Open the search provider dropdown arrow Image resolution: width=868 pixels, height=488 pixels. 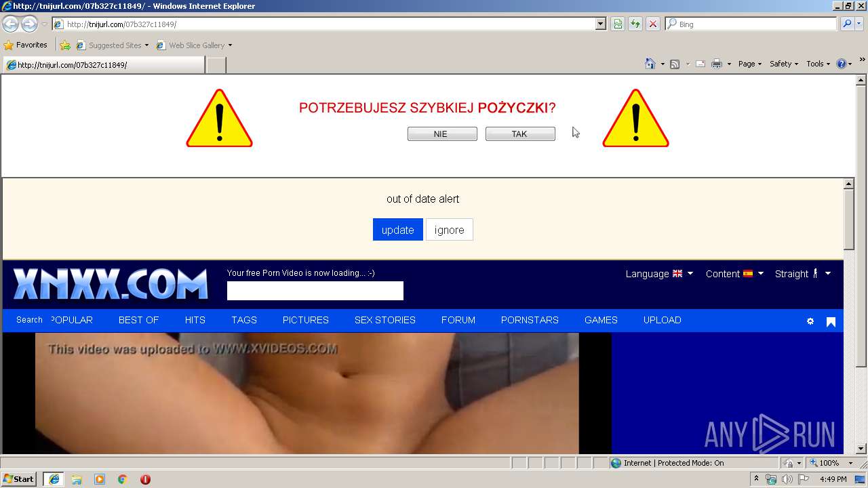tap(861, 24)
